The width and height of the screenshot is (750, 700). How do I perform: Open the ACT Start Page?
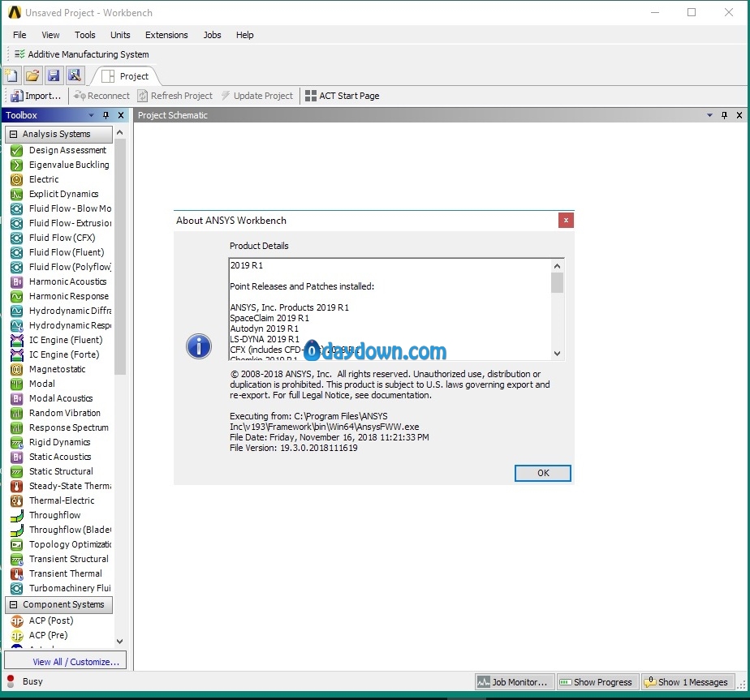342,96
